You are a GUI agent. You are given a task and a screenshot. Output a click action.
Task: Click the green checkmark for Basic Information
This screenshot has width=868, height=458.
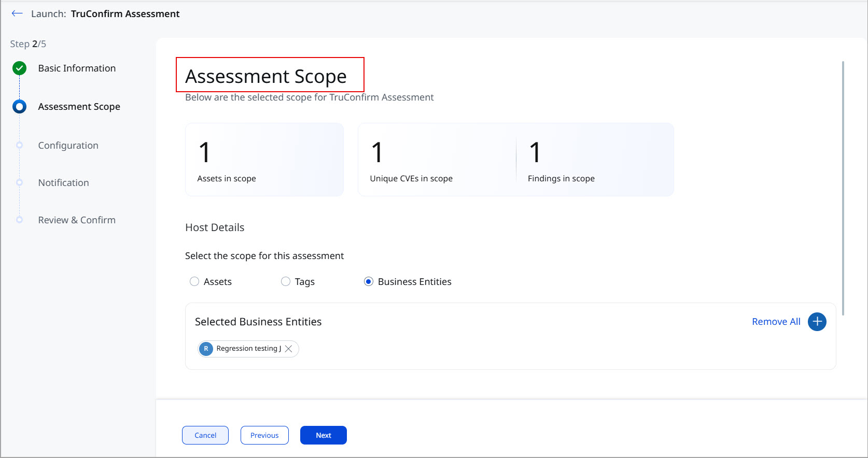[19, 68]
